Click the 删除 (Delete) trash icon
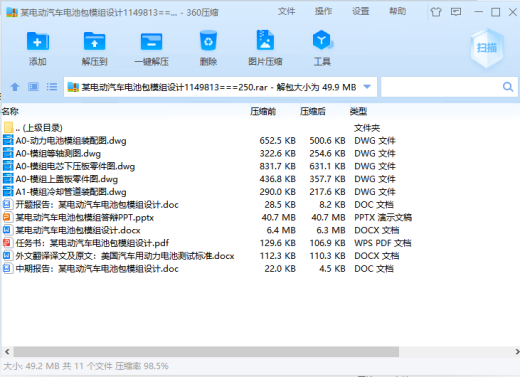Image resolution: width=520 pixels, height=377 pixels. tap(208, 41)
